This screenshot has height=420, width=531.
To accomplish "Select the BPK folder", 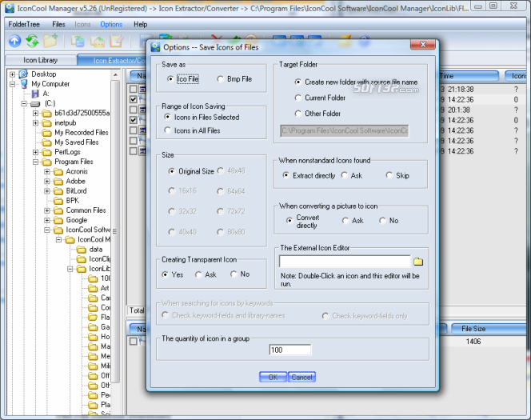I will pos(73,201).
